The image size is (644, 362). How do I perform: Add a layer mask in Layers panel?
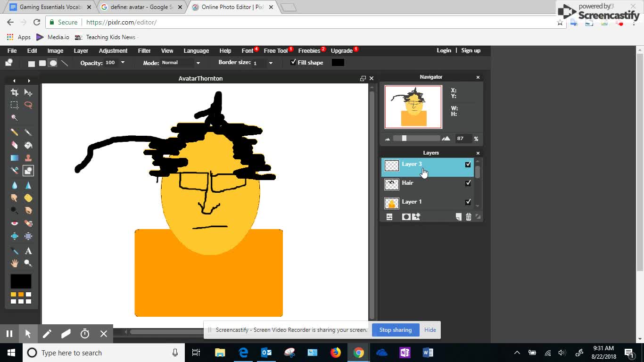(x=406, y=217)
